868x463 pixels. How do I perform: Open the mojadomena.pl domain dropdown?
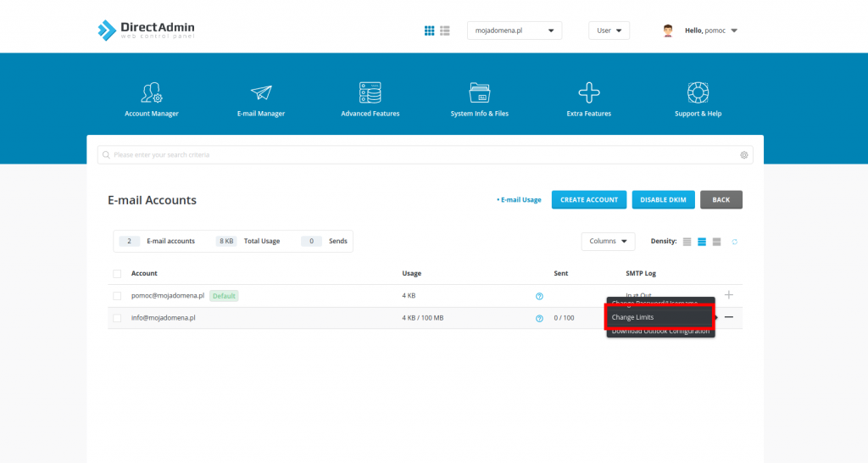(x=515, y=31)
